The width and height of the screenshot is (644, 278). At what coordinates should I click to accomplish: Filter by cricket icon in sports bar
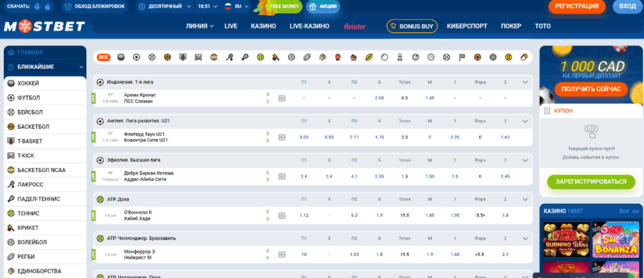click(x=276, y=57)
